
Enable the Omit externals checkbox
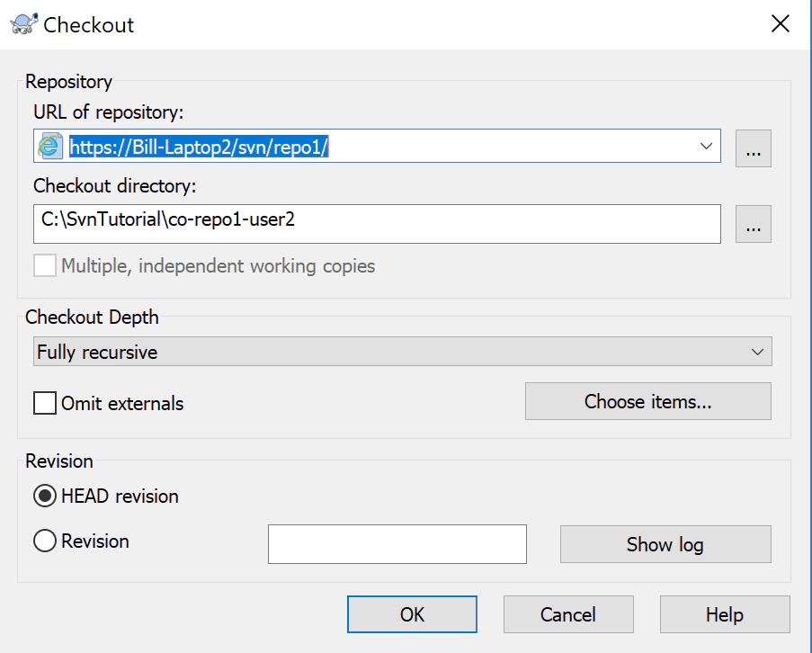point(44,403)
